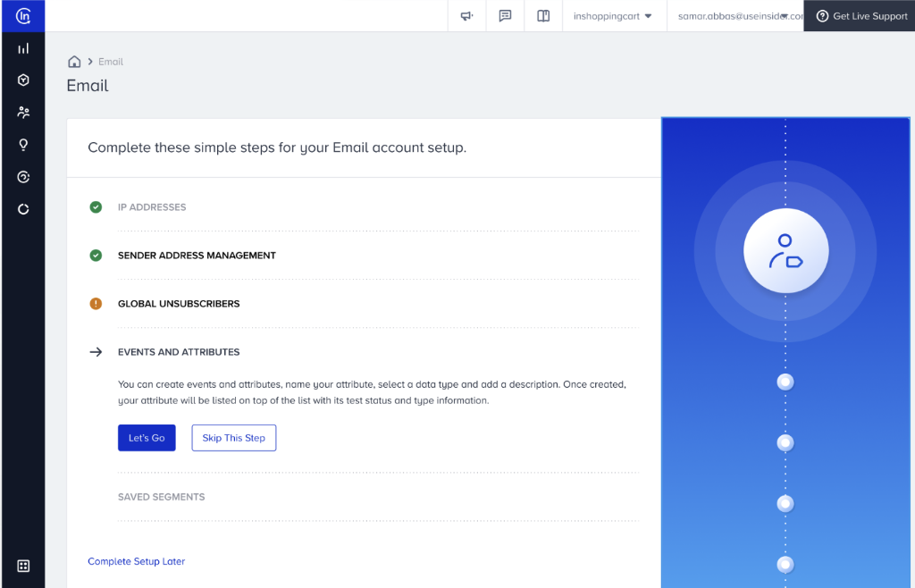Viewport: 915px width, 588px height.
Task: Click the green checkmark beside IP ADDRESSES
Action: click(96, 206)
